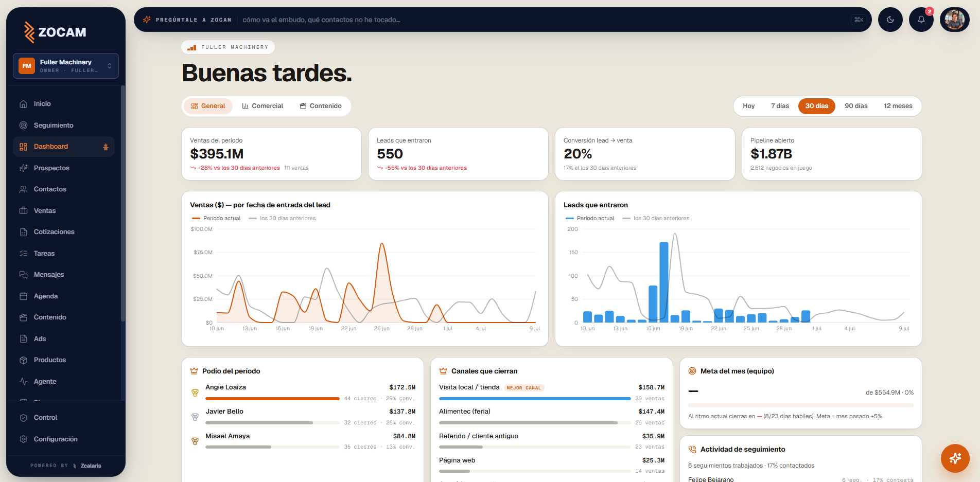Select the 7 días period
The image size is (980, 482).
tap(780, 106)
